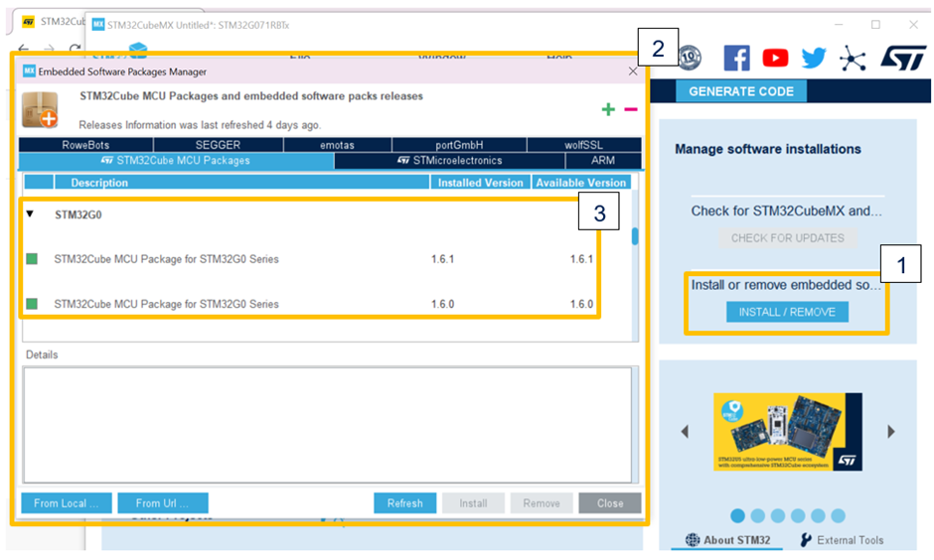Screen dimensions: 934x560
Task: Select the first carousel dot indicator
Action: coord(737,515)
